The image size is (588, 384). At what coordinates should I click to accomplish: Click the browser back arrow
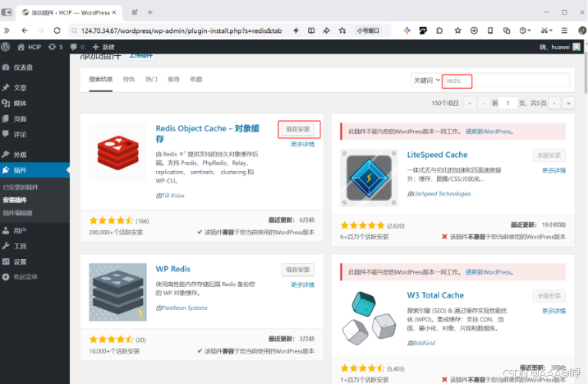coord(25,30)
